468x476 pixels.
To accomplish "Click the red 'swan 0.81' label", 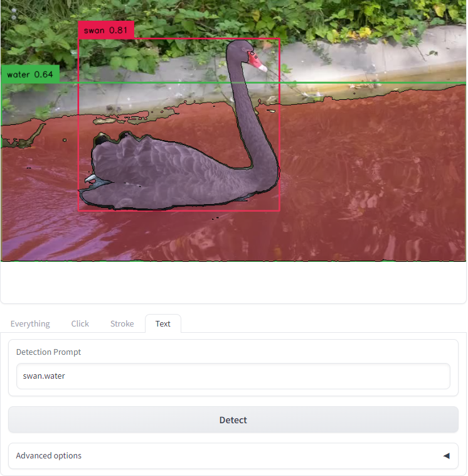I will 105,30.
